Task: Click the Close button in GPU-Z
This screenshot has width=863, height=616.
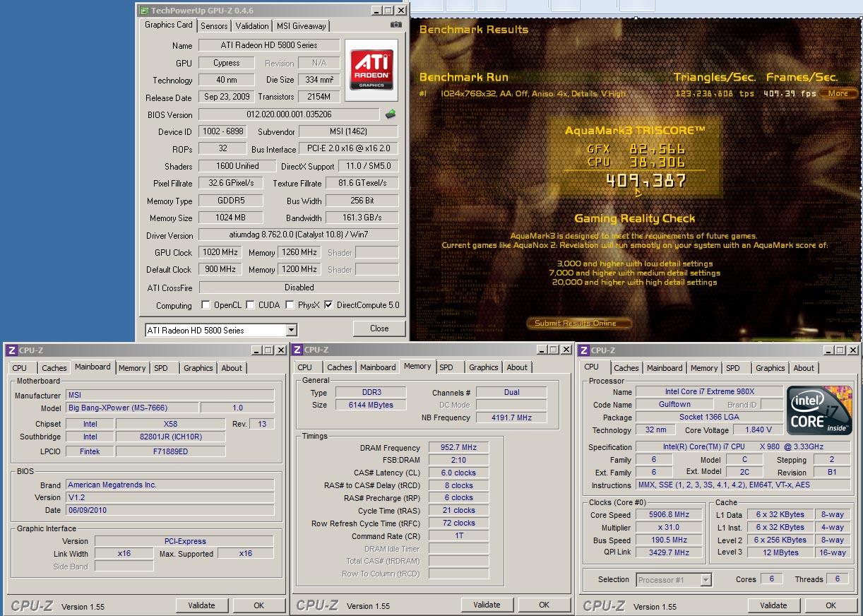Action: 379,328
